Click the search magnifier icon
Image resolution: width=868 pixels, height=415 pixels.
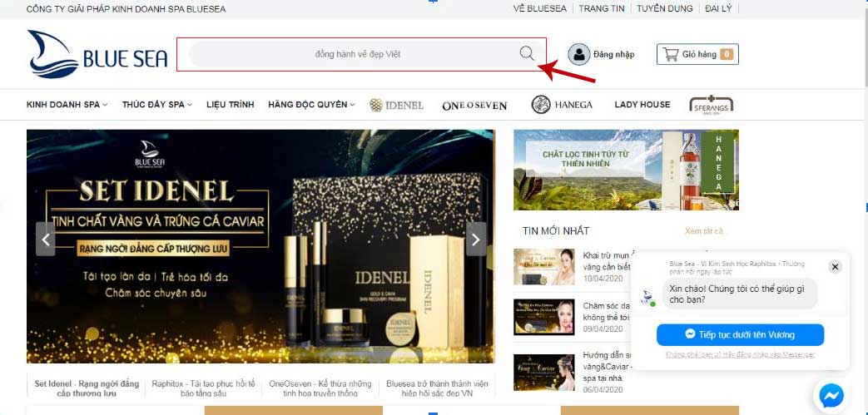click(527, 54)
